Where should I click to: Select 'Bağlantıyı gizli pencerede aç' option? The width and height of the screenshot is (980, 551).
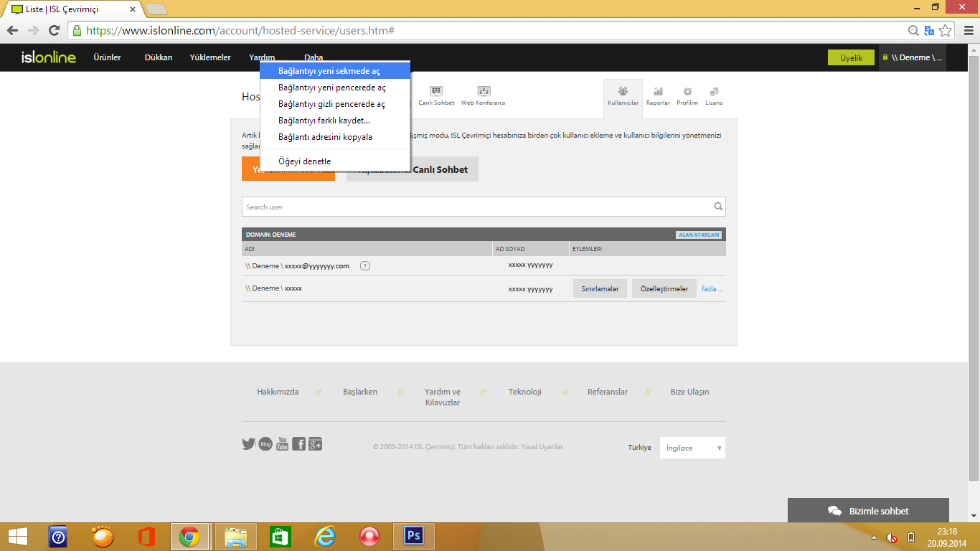[335, 104]
